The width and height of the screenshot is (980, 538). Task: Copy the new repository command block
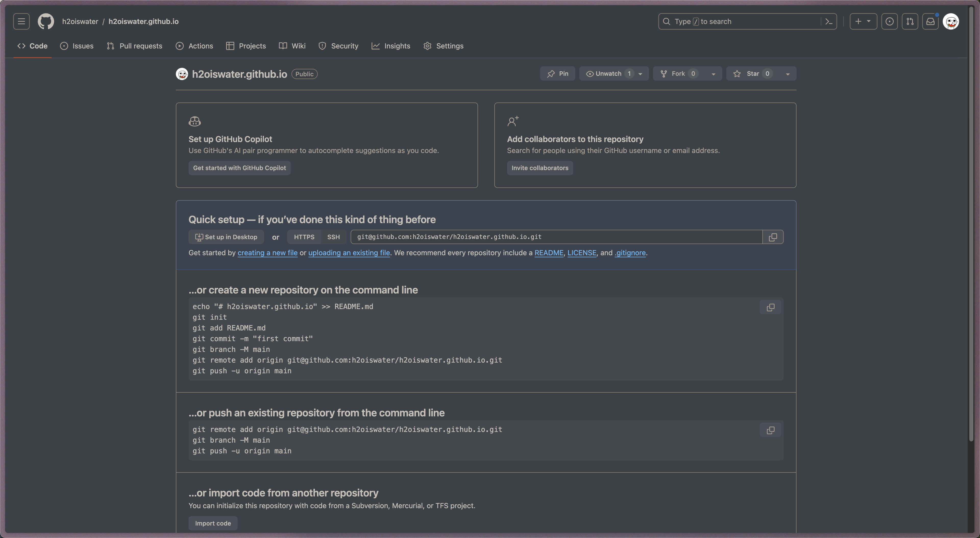[770, 307]
